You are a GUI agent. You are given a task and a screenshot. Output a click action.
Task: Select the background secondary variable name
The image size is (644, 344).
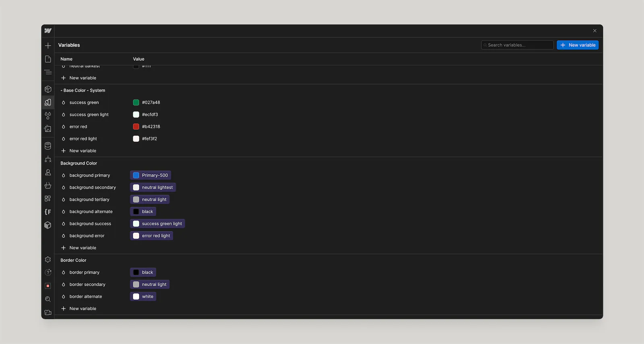(93, 187)
